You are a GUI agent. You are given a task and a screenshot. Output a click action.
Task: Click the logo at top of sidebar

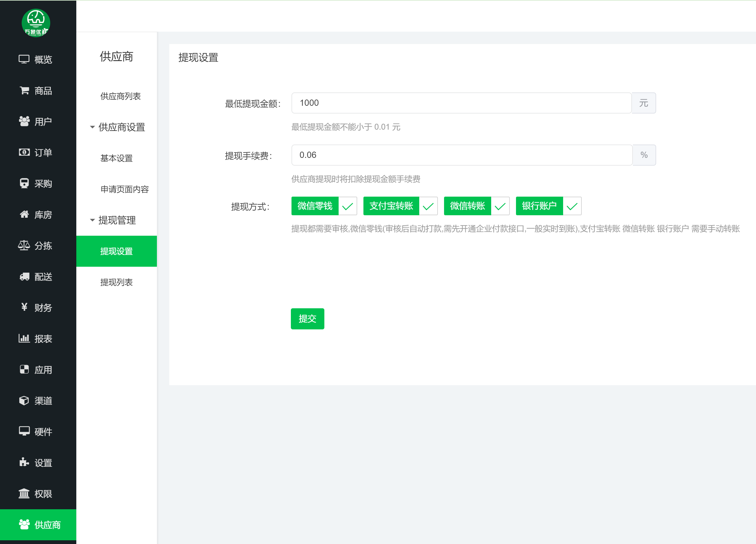(x=36, y=23)
